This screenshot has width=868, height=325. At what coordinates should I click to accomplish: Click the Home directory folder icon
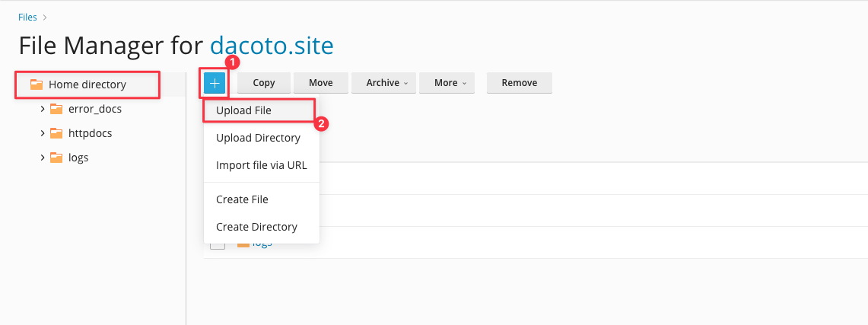tap(37, 84)
